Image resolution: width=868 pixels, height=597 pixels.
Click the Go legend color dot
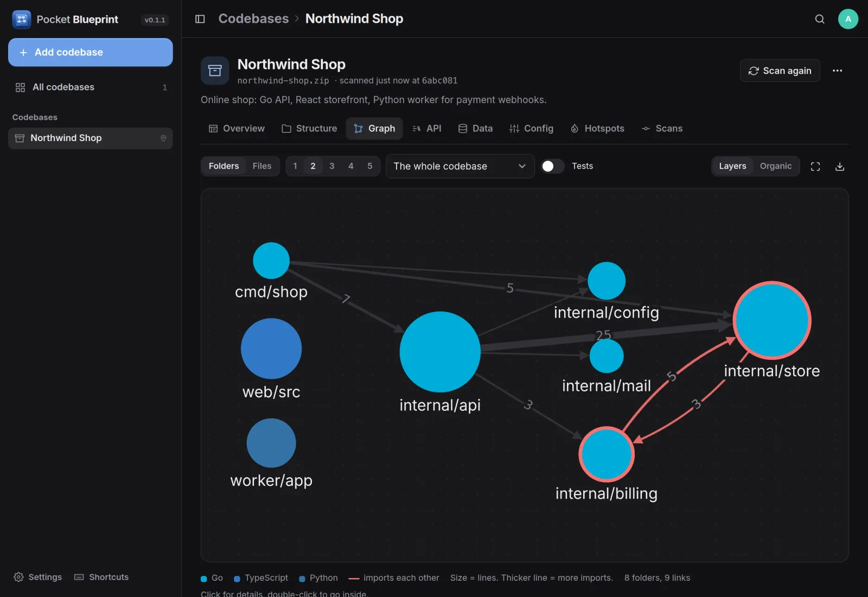204,579
